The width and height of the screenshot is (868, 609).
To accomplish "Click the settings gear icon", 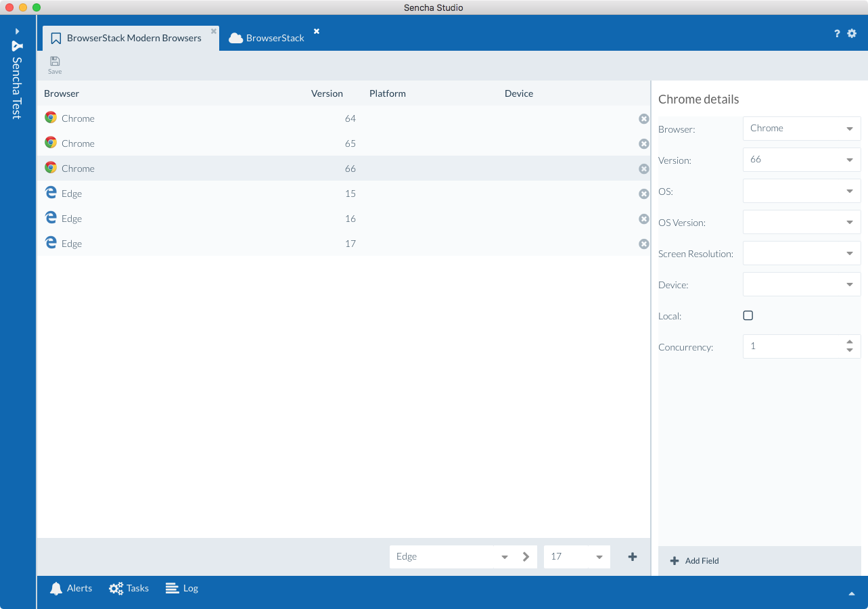I will coord(852,33).
